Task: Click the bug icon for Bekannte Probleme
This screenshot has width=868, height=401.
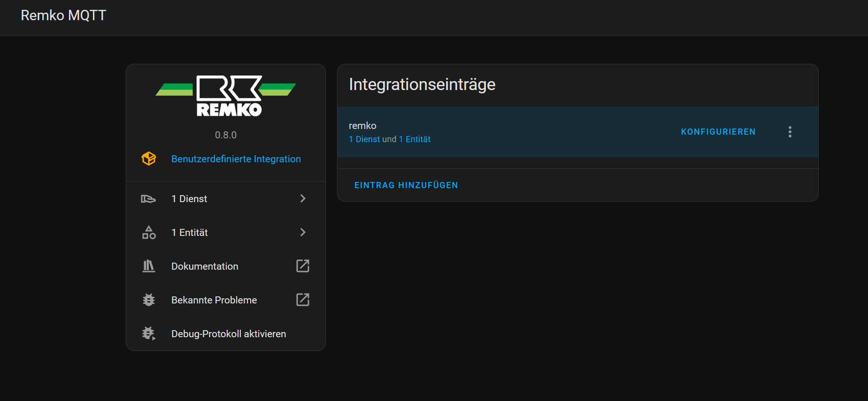Action: tap(149, 300)
